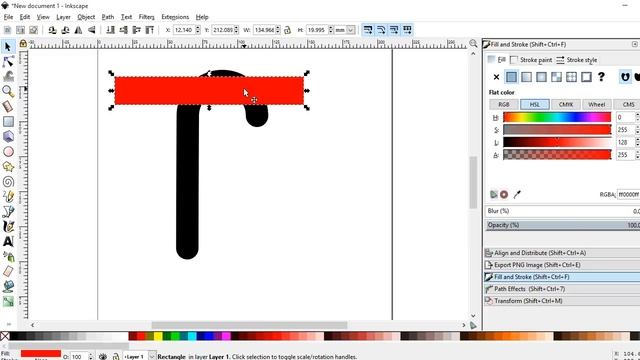
Task: Toggle move patterns with object
Action: click(x=407, y=30)
